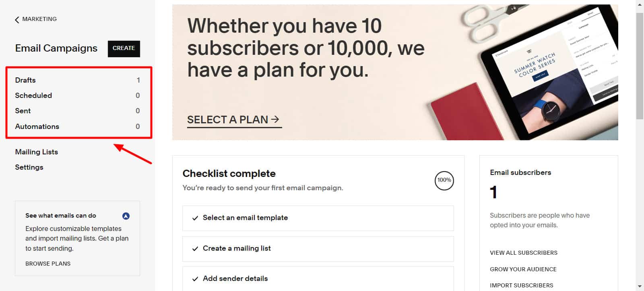Image resolution: width=644 pixels, height=291 pixels.
Task: Open Mailing Lists
Action: point(37,152)
